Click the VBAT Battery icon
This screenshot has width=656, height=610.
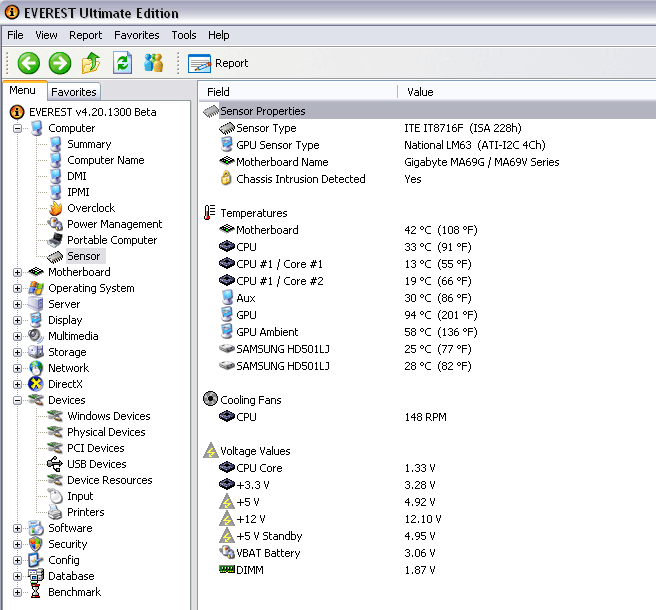[x=227, y=552]
